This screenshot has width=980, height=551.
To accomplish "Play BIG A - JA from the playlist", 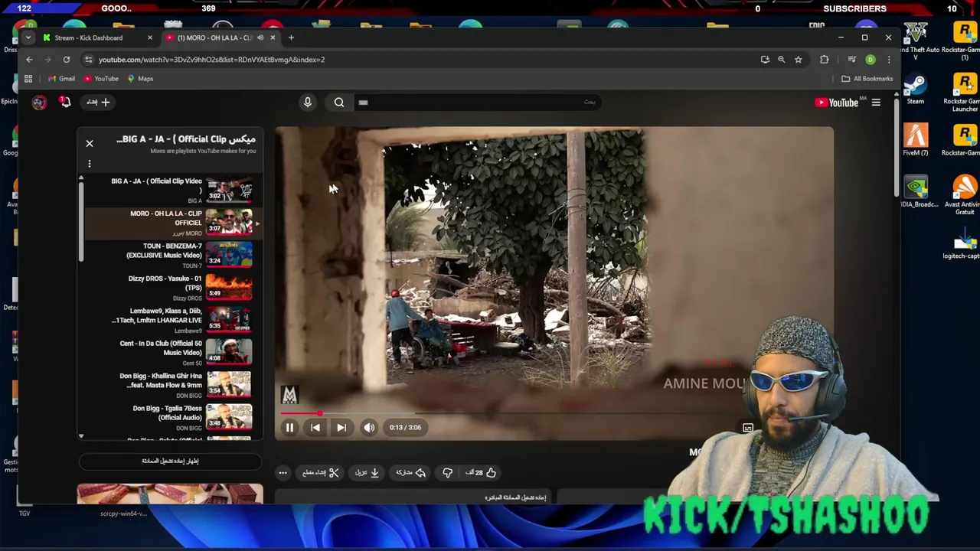I will coord(170,191).
